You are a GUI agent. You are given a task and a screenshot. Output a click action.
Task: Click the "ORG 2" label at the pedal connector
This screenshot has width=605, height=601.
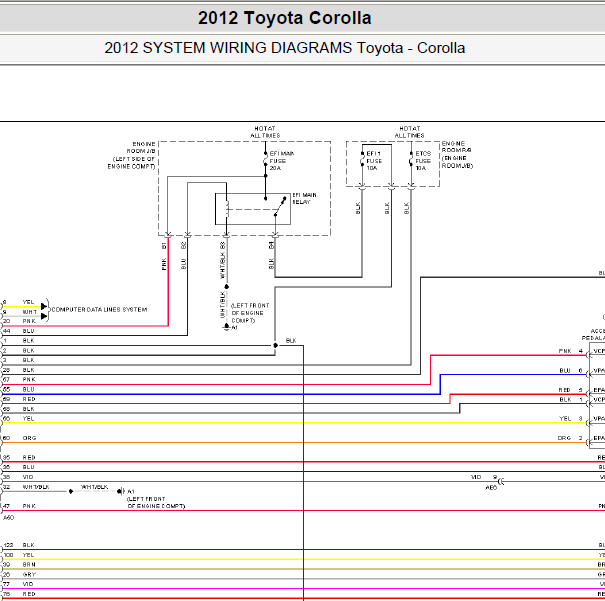click(570, 438)
